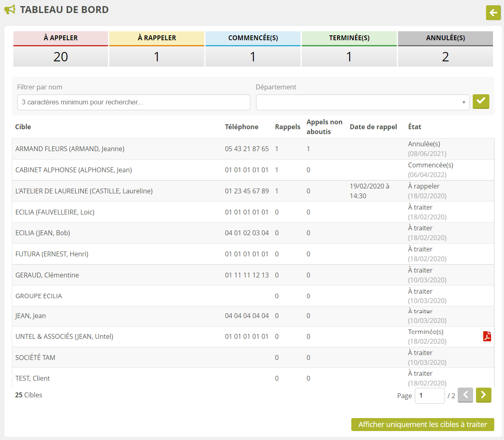The width and height of the screenshot is (504, 440).
Task: Click the page number input field
Action: tap(429, 395)
